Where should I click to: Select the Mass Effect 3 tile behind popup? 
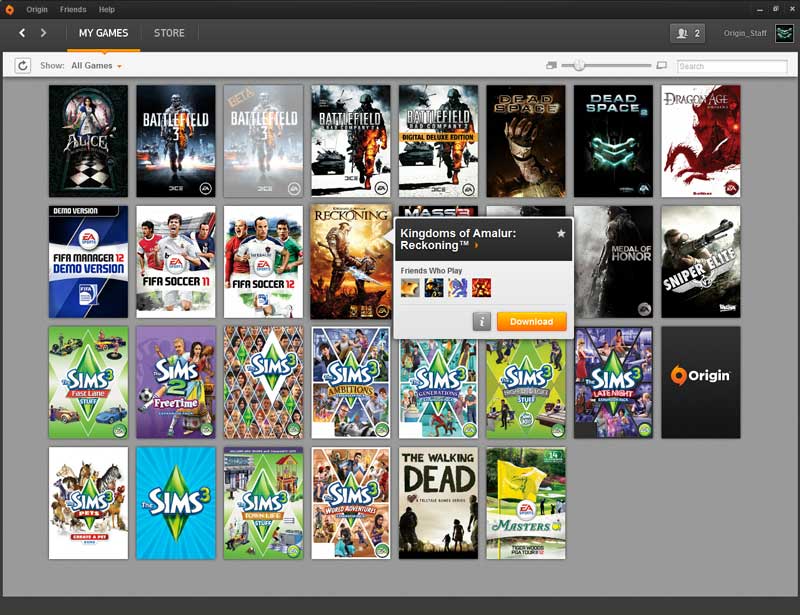438,211
